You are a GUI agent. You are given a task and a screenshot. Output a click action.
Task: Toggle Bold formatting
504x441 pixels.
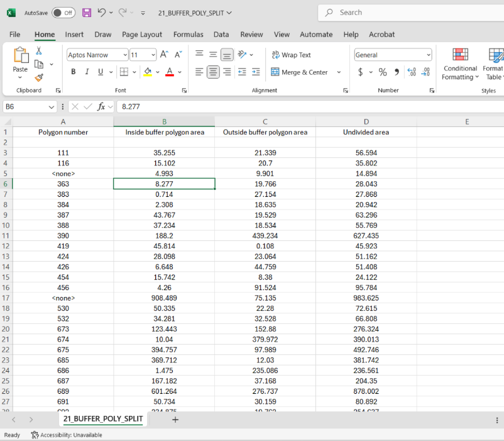pyautogui.click(x=73, y=72)
